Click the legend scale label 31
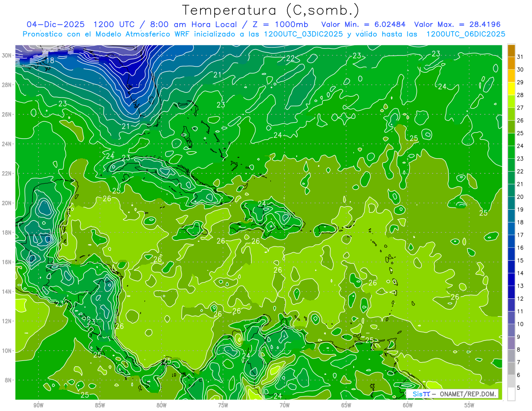 [520, 57]
